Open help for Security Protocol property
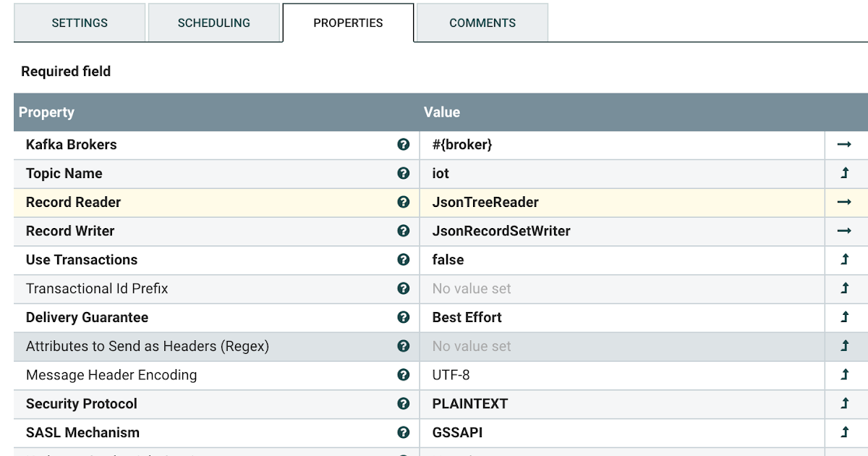The width and height of the screenshot is (868, 456). (x=403, y=403)
